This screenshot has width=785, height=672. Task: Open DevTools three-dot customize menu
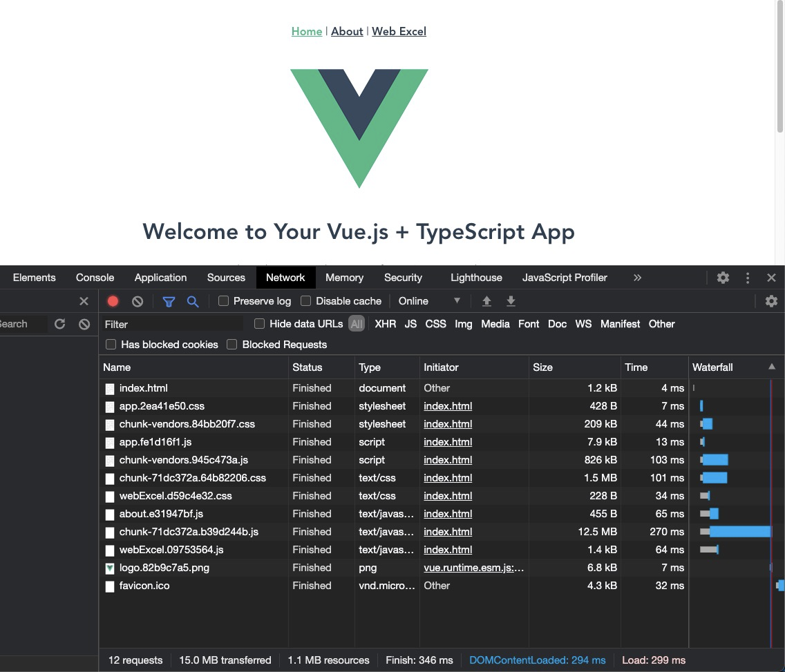click(748, 278)
